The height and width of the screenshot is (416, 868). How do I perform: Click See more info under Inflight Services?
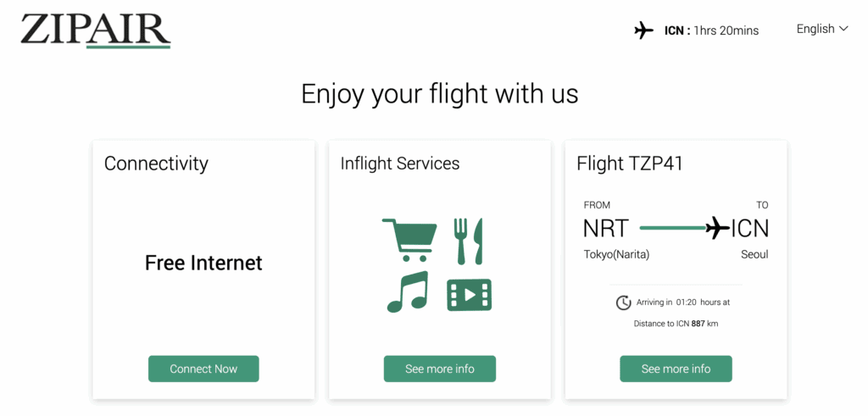click(x=440, y=369)
